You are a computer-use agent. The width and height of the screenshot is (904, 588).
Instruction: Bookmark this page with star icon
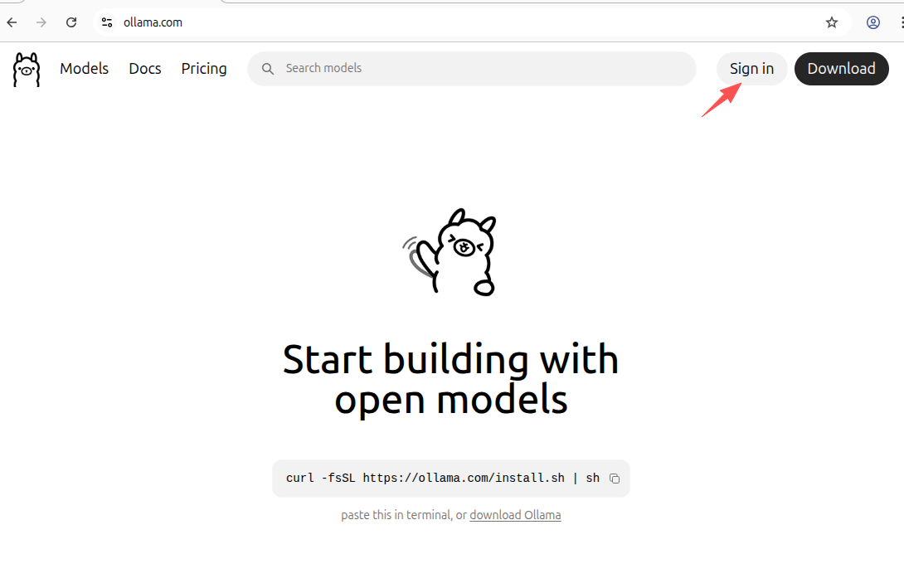pos(831,22)
